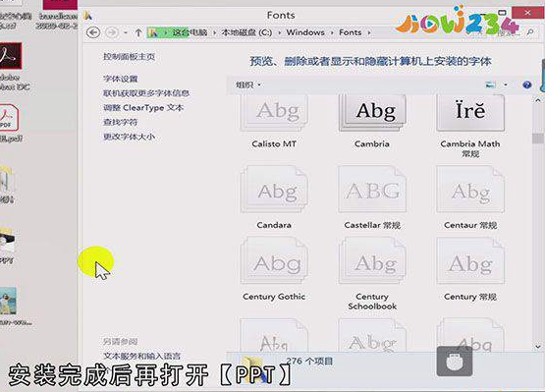
Task: Select the Centaur font icon
Action: pyautogui.click(x=470, y=190)
